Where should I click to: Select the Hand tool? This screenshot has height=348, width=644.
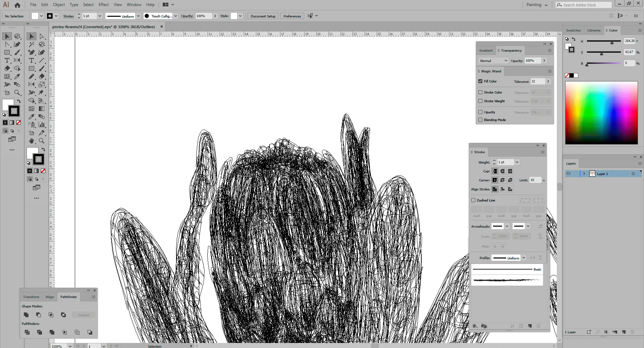[32, 141]
